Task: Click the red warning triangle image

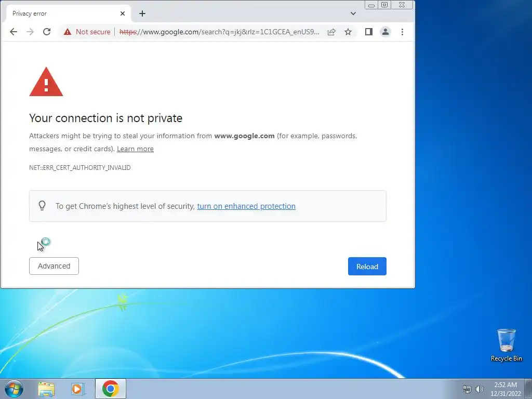Action: tap(46, 82)
